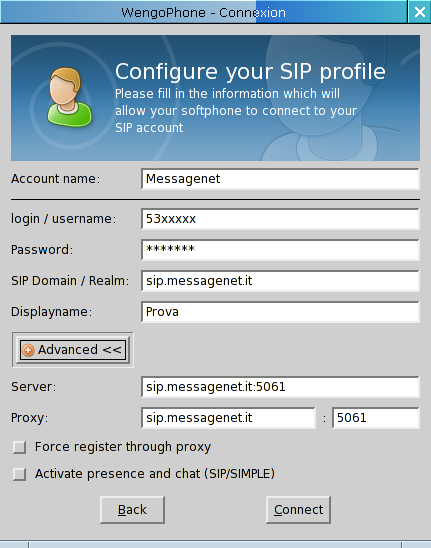Go back with the Back button
The width and height of the screenshot is (431, 548).
[x=132, y=510]
